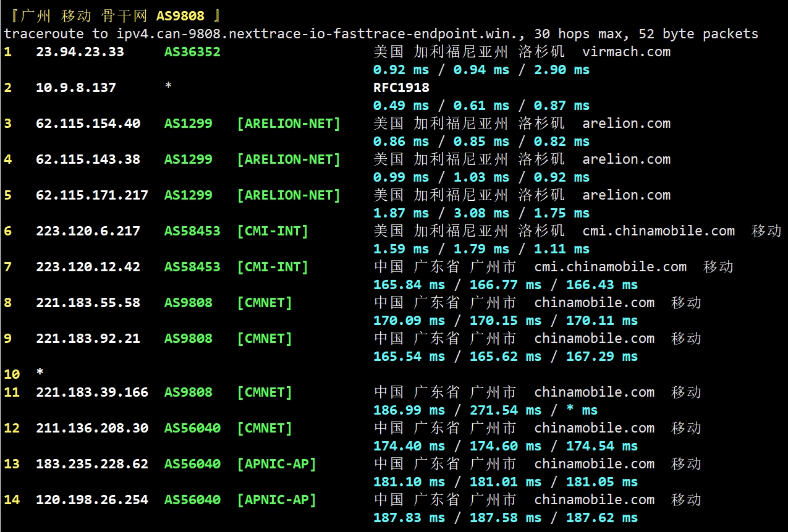
Task: Click chinamobile.com on the 120.198.26.254 row
Action: point(594,500)
